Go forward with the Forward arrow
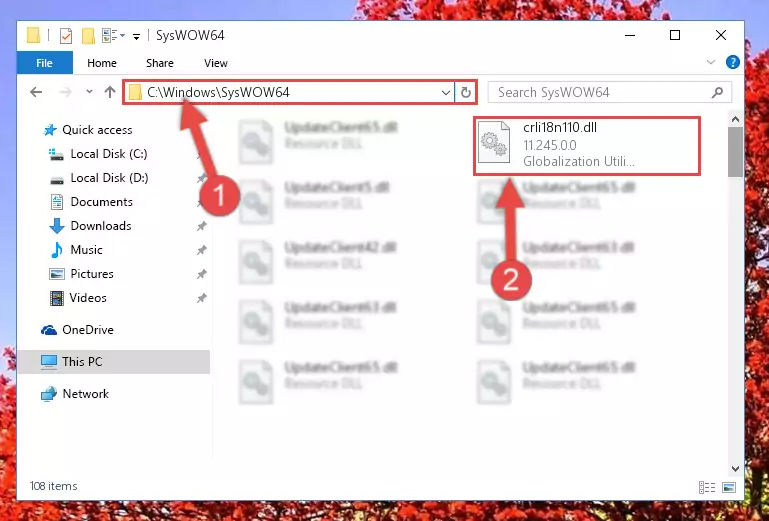The width and height of the screenshot is (769, 521). tap(65, 92)
